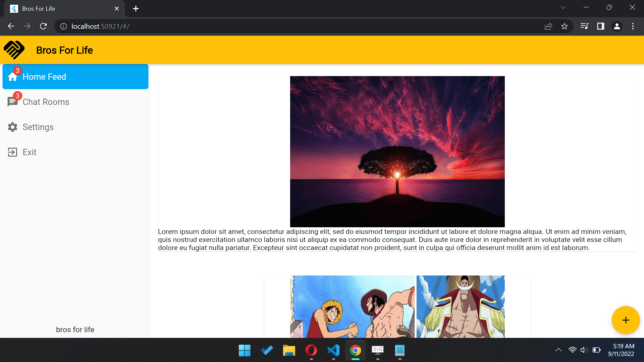Open Chrome three-dot menu

tap(633, 26)
